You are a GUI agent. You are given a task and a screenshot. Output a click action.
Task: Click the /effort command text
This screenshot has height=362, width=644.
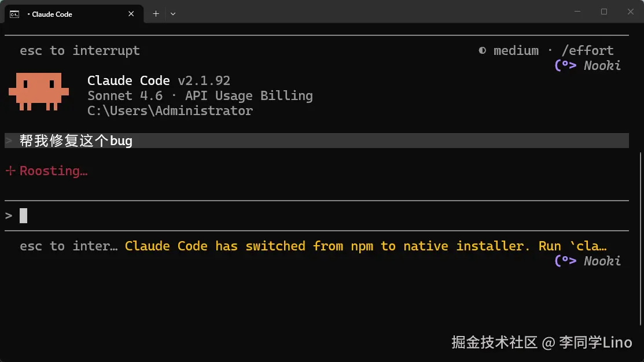coord(587,51)
